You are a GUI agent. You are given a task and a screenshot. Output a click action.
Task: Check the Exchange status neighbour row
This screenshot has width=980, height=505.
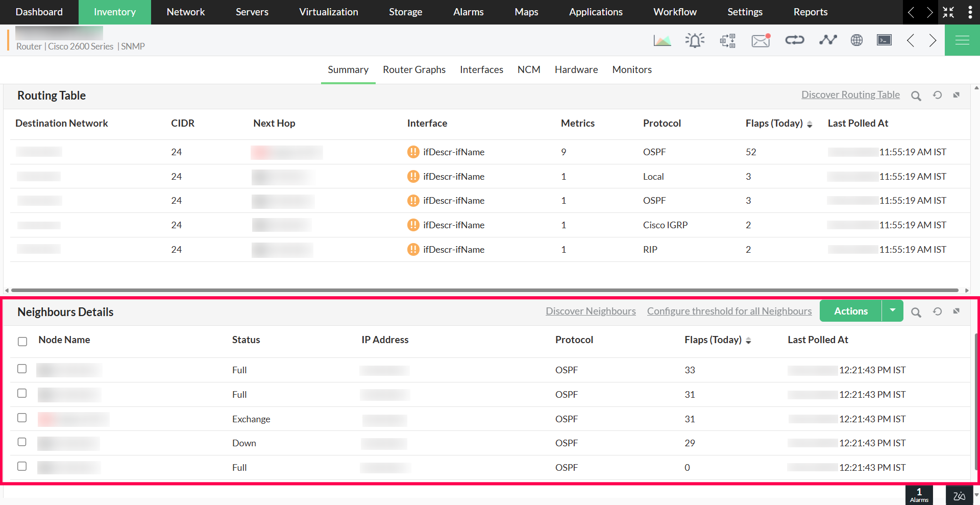pos(22,418)
